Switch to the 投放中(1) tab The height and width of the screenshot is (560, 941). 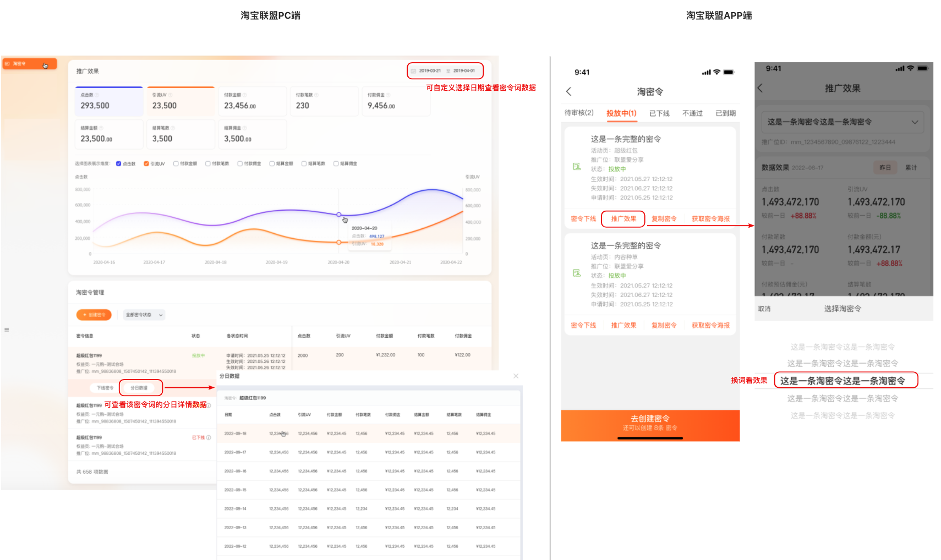point(621,113)
